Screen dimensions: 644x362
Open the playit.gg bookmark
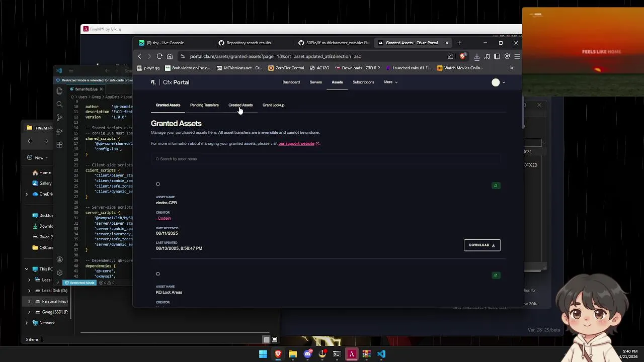[148, 68]
